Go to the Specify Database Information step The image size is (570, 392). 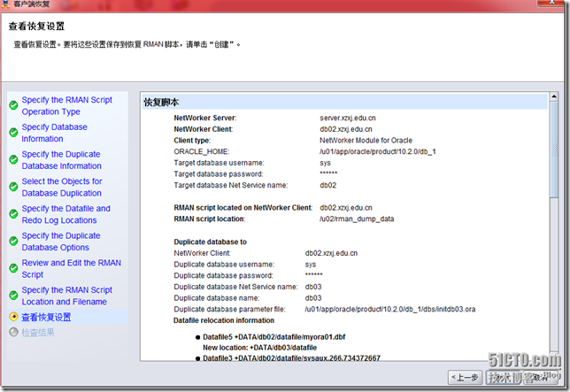pos(55,133)
